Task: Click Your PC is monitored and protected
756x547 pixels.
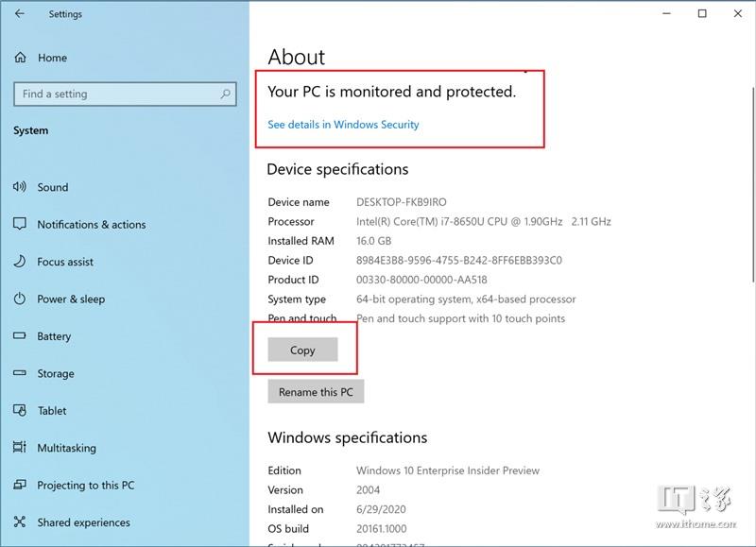Action: [391, 92]
